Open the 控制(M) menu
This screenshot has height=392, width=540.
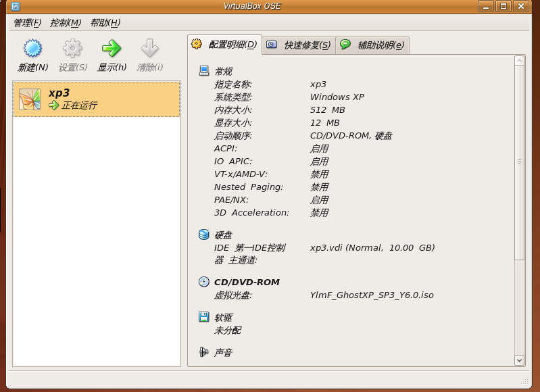[66, 23]
